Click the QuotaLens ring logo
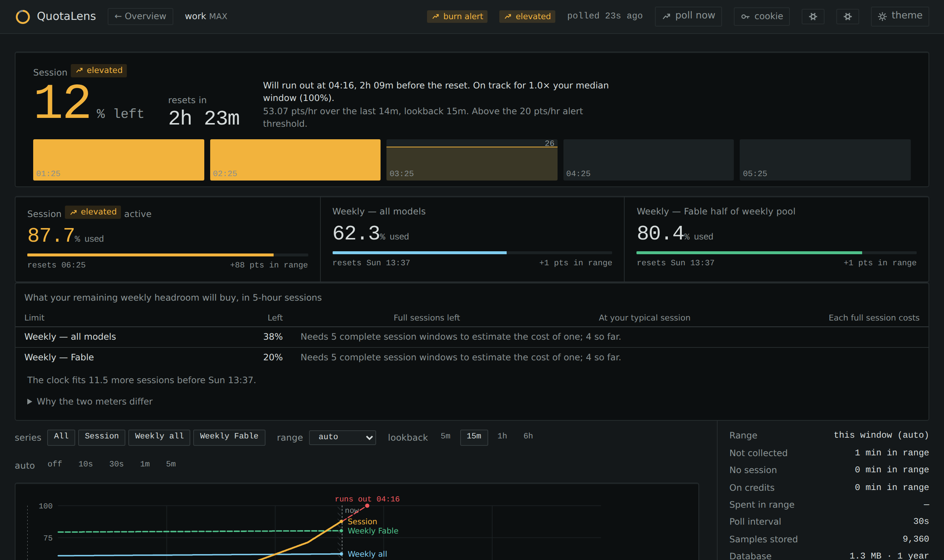The width and height of the screenshot is (944, 560). tap(22, 17)
